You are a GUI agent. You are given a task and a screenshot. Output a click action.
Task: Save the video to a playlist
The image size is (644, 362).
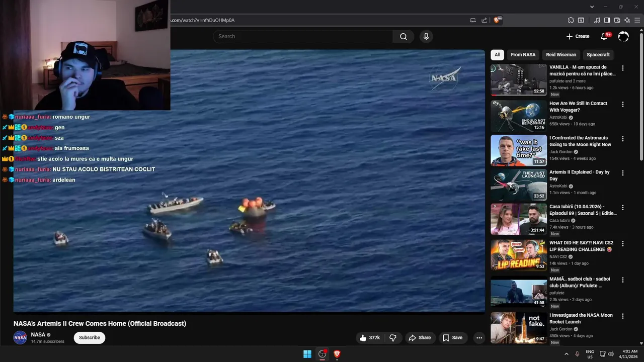[x=452, y=338]
